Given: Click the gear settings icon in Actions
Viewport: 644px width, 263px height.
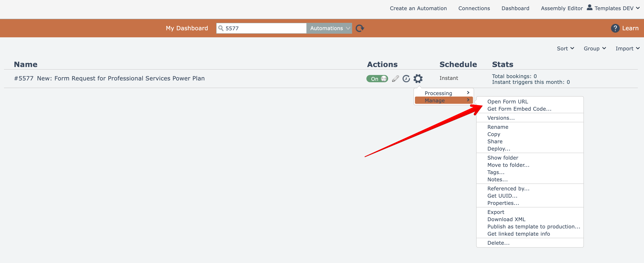Looking at the screenshot, I should (x=418, y=78).
